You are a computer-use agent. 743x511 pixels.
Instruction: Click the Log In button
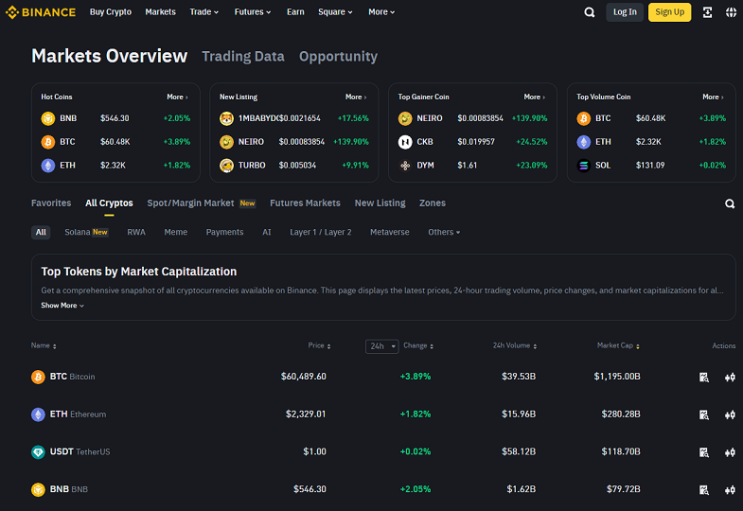(625, 12)
